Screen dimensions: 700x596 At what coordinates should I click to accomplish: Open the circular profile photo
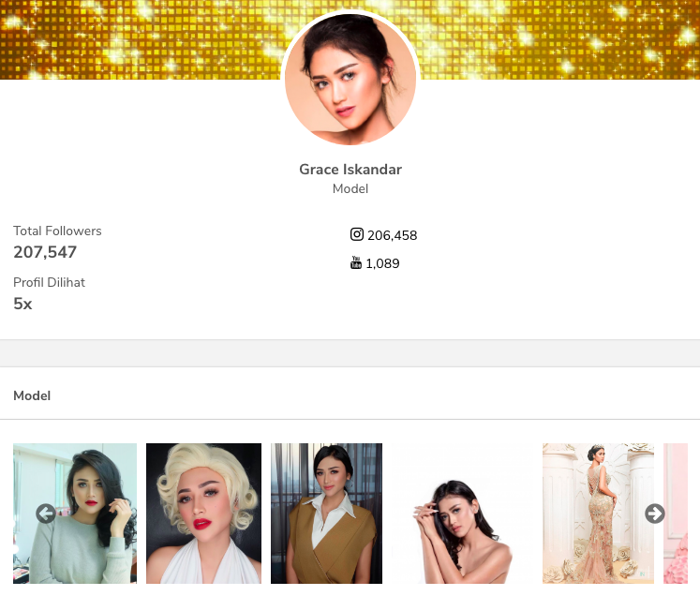pos(350,79)
